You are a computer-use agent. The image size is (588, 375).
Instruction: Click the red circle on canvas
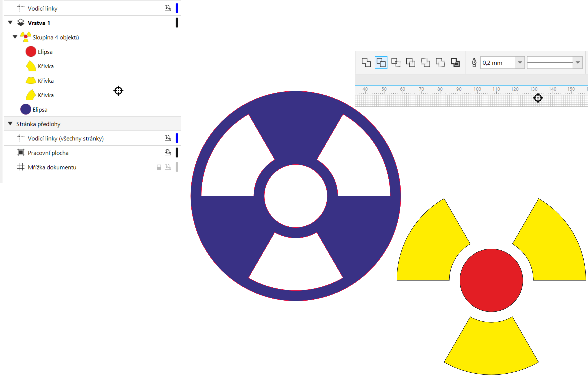[491, 280]
